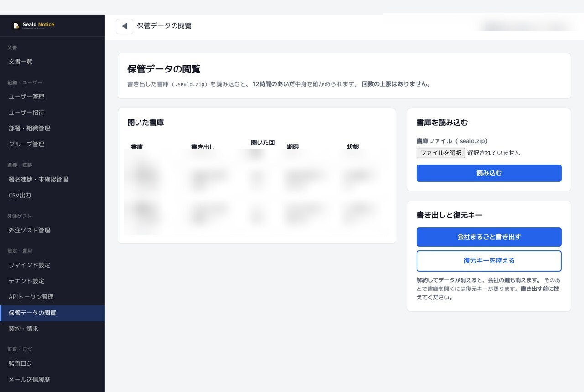Click the 書庫ファイル（.seald.zip） field label

point(452,141)
